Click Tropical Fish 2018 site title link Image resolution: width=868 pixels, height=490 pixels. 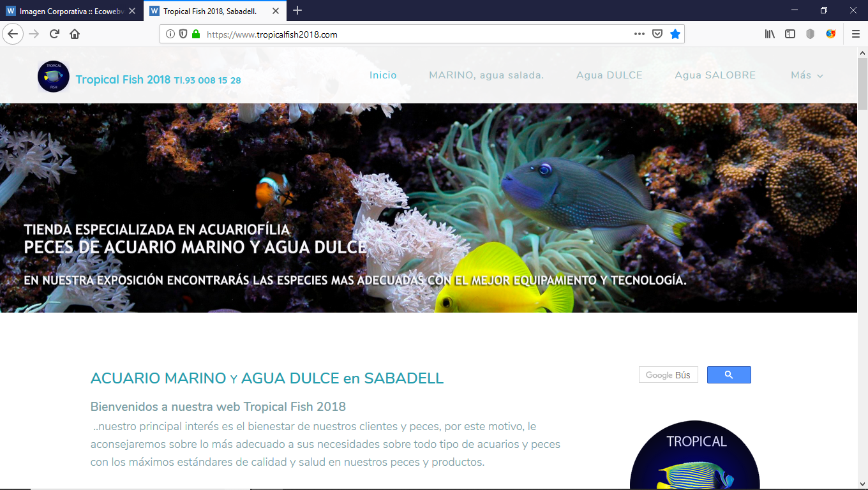click(x=158, y=80)
